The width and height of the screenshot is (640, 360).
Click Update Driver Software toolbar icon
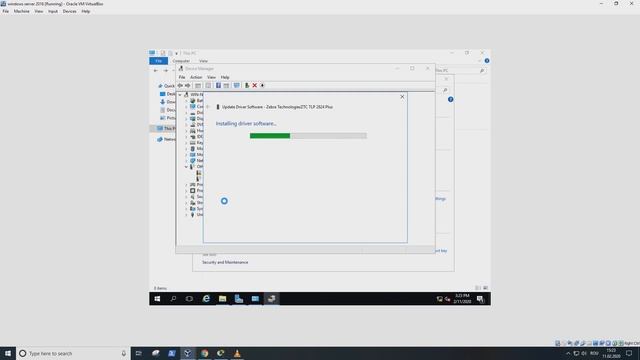click(x=247, y=85)
